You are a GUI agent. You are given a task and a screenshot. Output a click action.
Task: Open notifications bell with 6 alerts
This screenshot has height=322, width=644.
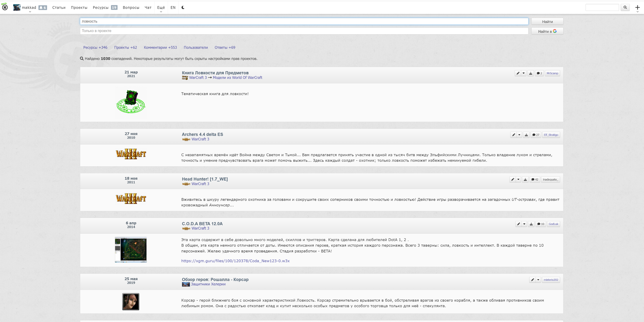[43, 7]
